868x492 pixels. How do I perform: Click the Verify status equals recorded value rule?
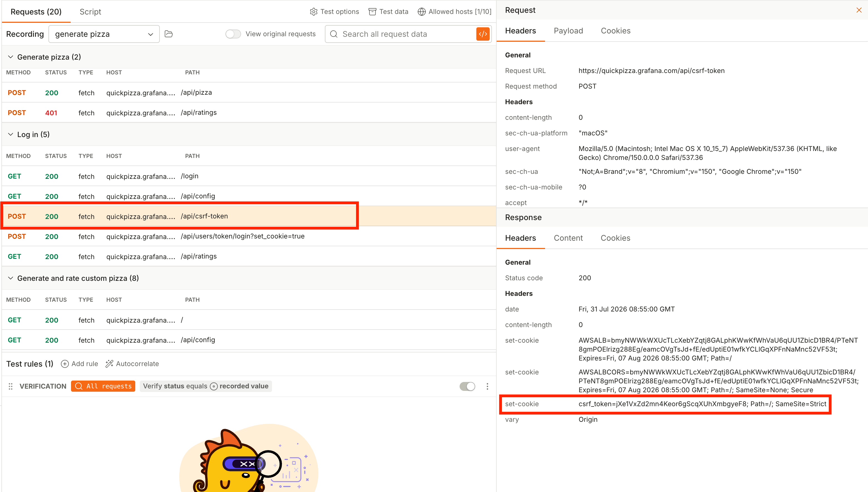[206, 386]
